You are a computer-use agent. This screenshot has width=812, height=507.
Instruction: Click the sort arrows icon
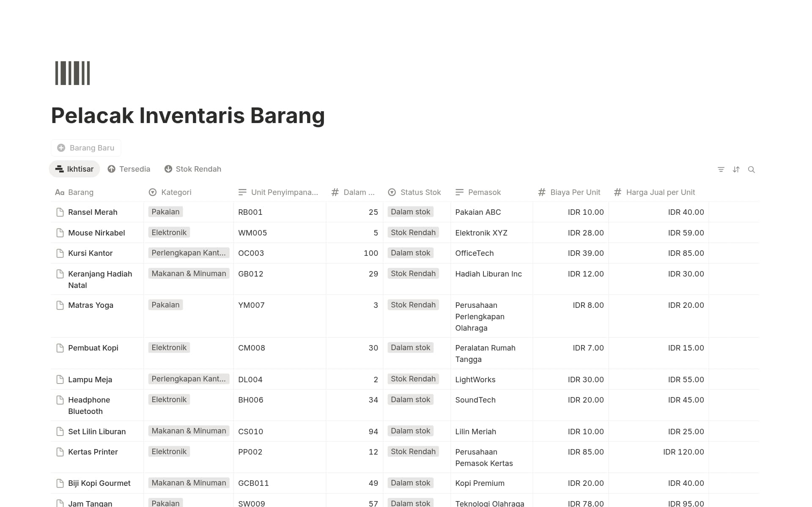coord(736,170)
